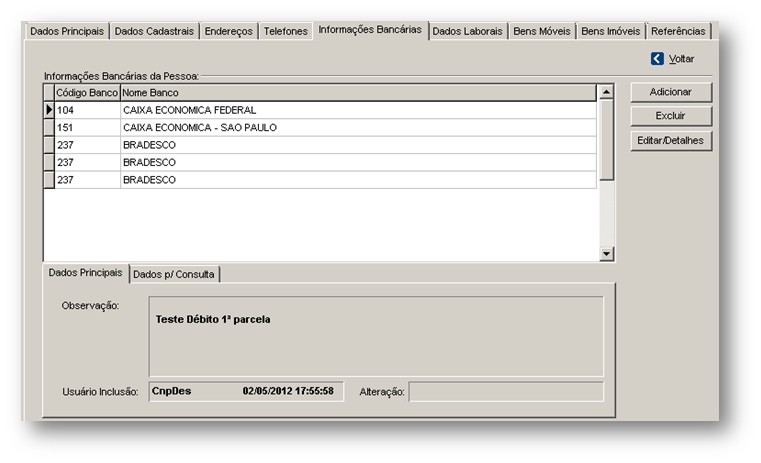Select the Informações Bancárias tab
Image resolution: width=761 pixels, height=463 pixels.
tap(370, 30)
